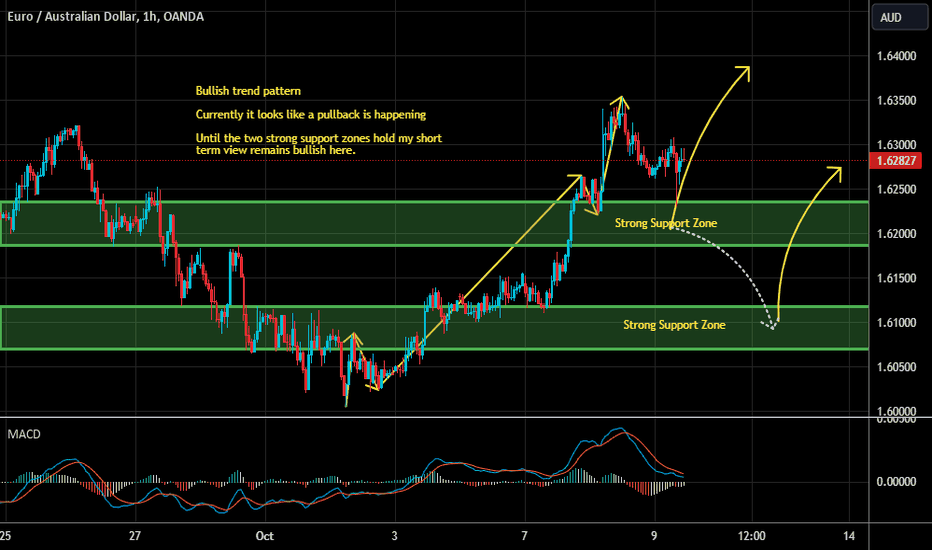This screenshot has width=932, height=550.
Task: Click the 'Oct' date label on time axis
Action: [265, 536]
